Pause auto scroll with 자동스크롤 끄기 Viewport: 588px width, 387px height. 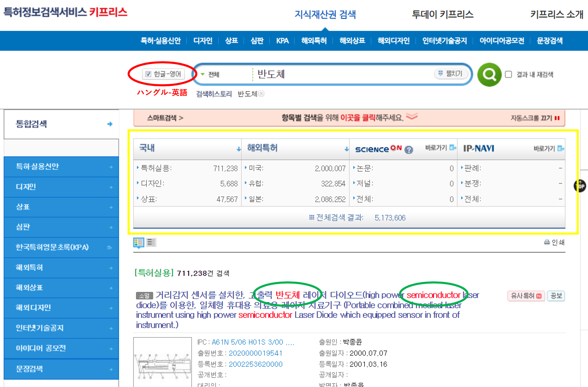coord(535,118)
